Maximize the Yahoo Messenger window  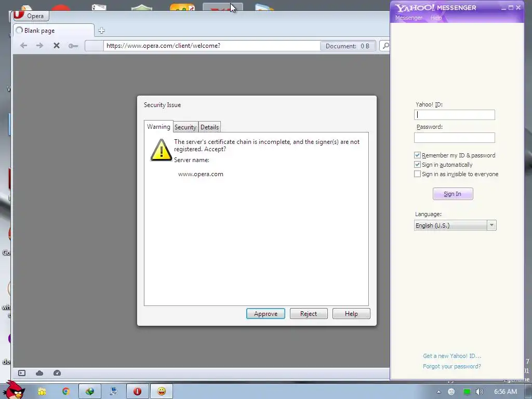511,7
